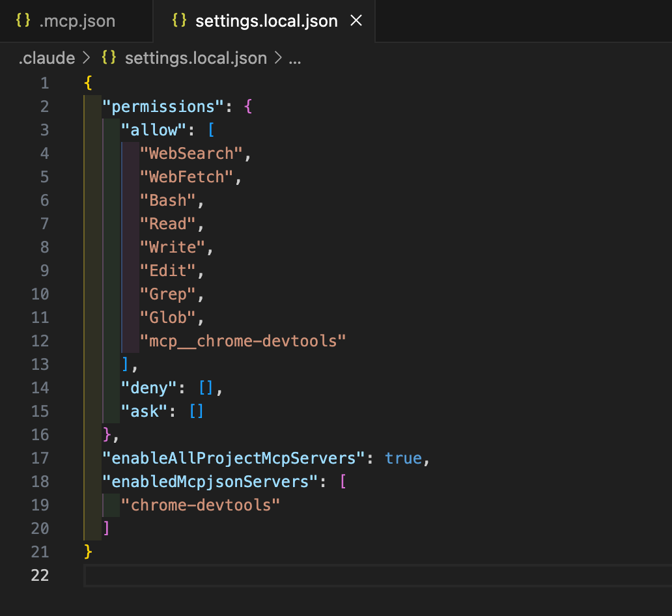Screen dimensions: 672x616
Task: Close the settings.local.json tab
Action: 356,21
